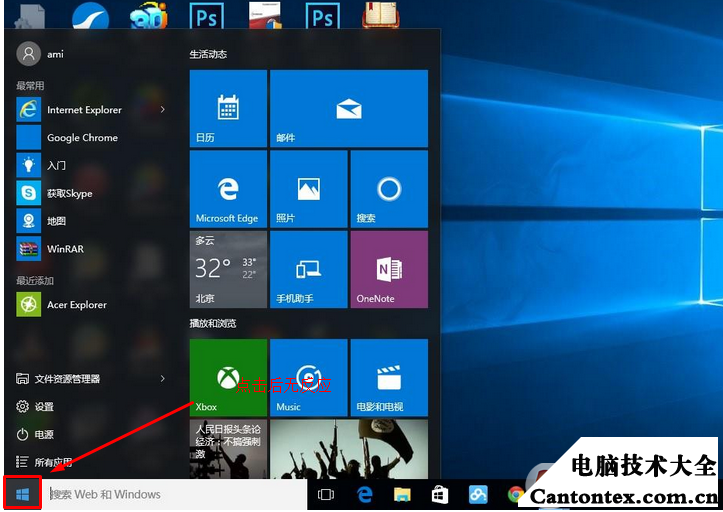Open the blue bird desktop shortcut

point(90,15)
